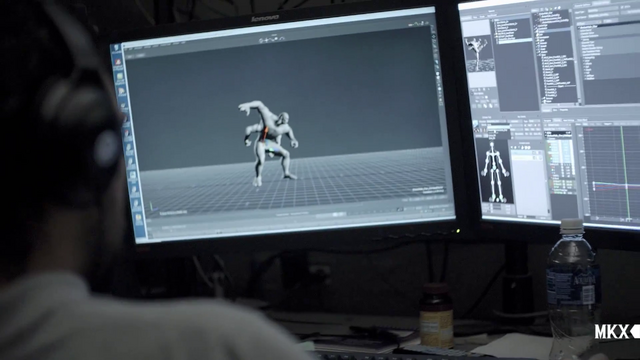
Task: Select the kicking character pose thumbnail
Action: (x=478, y=54)
